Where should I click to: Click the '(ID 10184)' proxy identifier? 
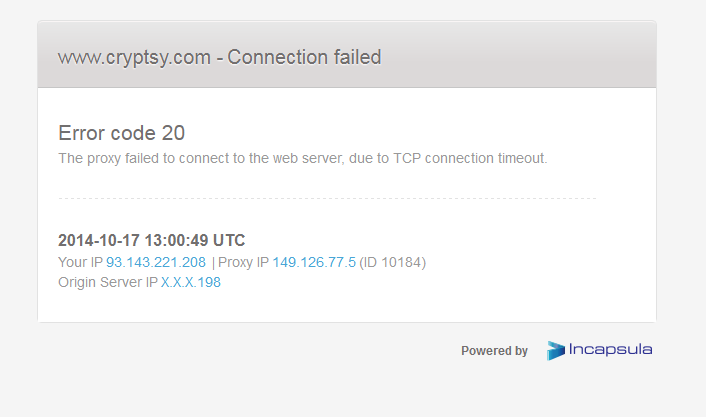coord(393,262)
